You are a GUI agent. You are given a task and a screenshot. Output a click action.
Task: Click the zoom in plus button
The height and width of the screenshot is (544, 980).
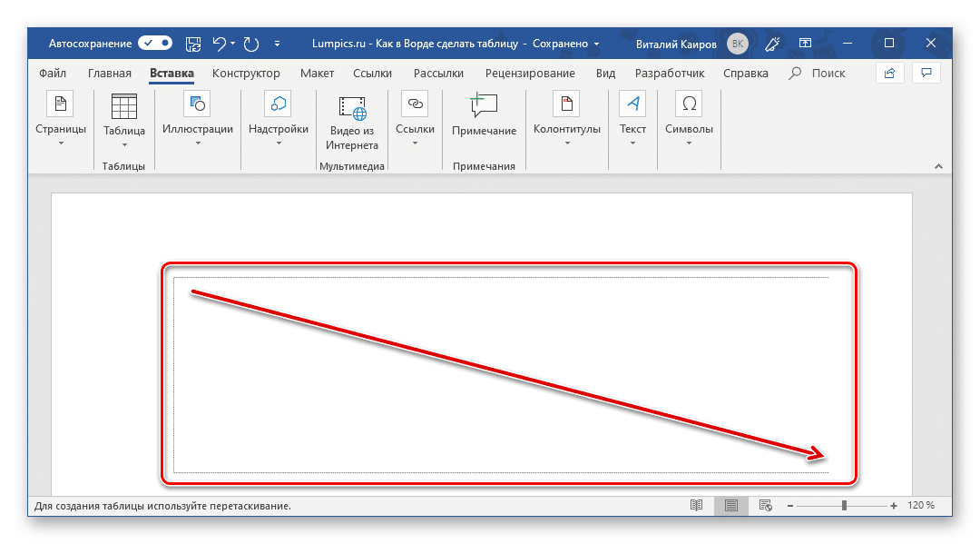[894, 506]
